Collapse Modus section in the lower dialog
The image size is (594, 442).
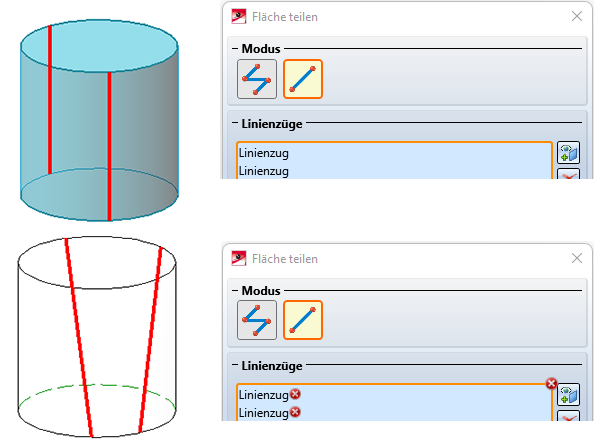pyautogui.click(x=235, y=291)
